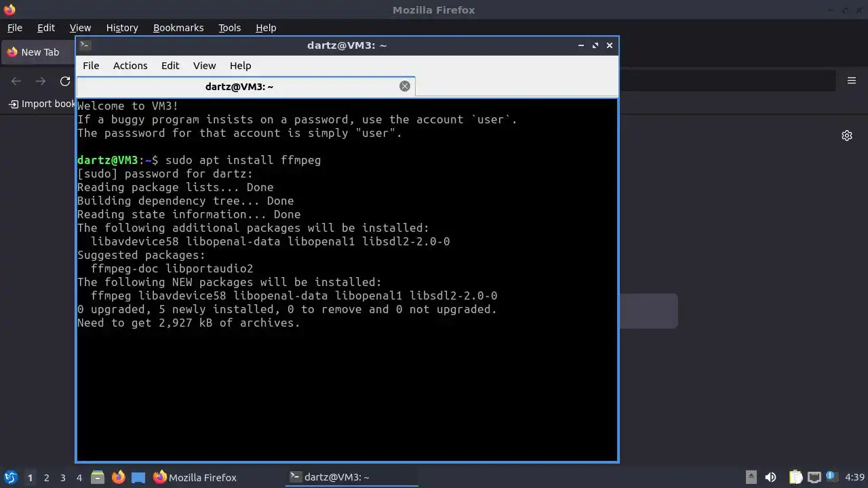
Task: Click '[sudo] password for dartz:' line
Action: tap(165, 174)
